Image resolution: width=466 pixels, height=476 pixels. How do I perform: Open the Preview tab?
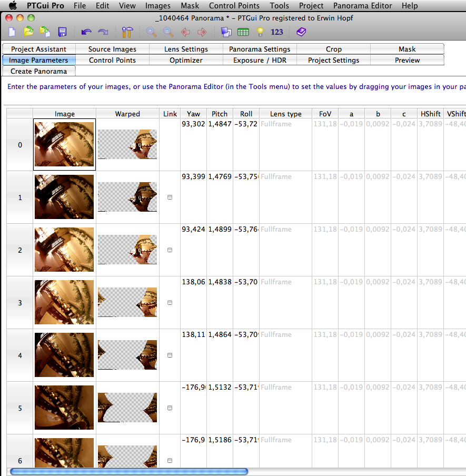tap(407, 60)
